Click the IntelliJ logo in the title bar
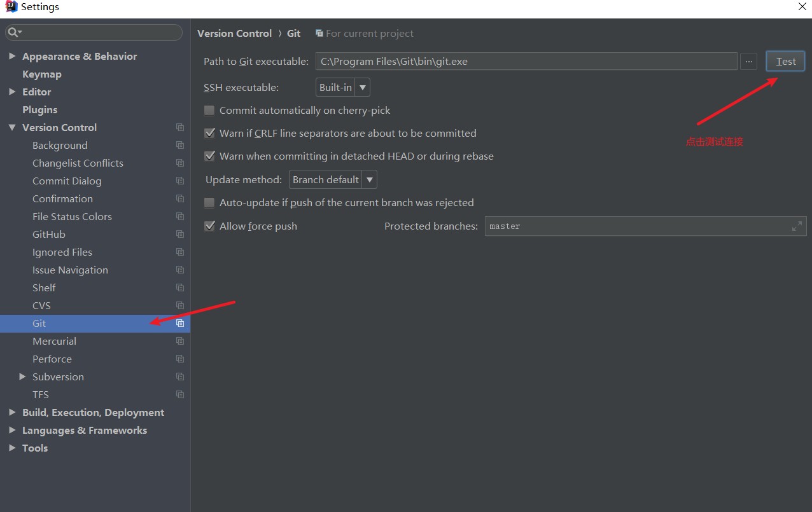 click(11, 7)
